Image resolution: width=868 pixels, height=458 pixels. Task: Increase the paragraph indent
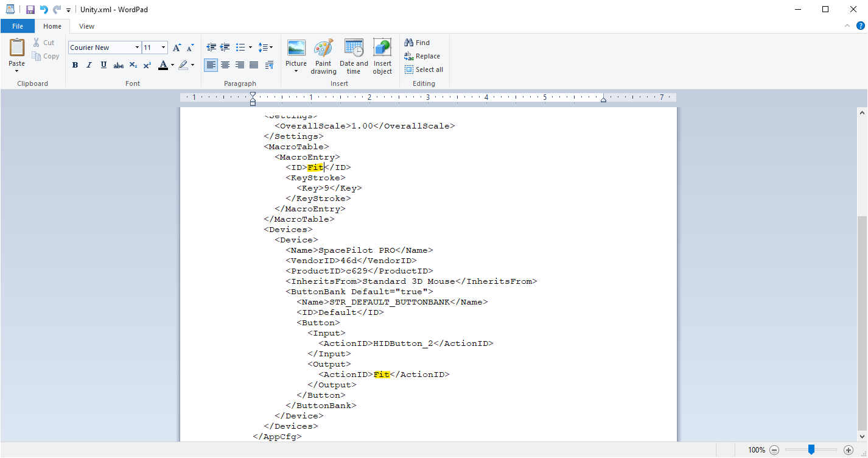tap(225, 47)
